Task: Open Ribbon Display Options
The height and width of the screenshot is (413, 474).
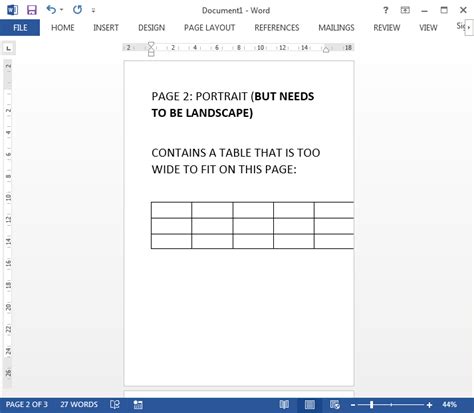Action: (x=405, y=10)
